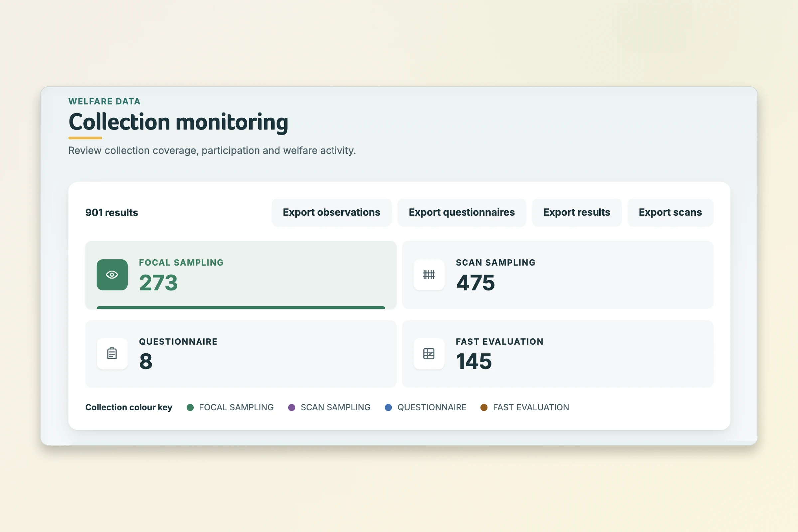Click the Scan Sampling value 475
The width and height of the screenshot is (798, 532).
pos(475,283)
